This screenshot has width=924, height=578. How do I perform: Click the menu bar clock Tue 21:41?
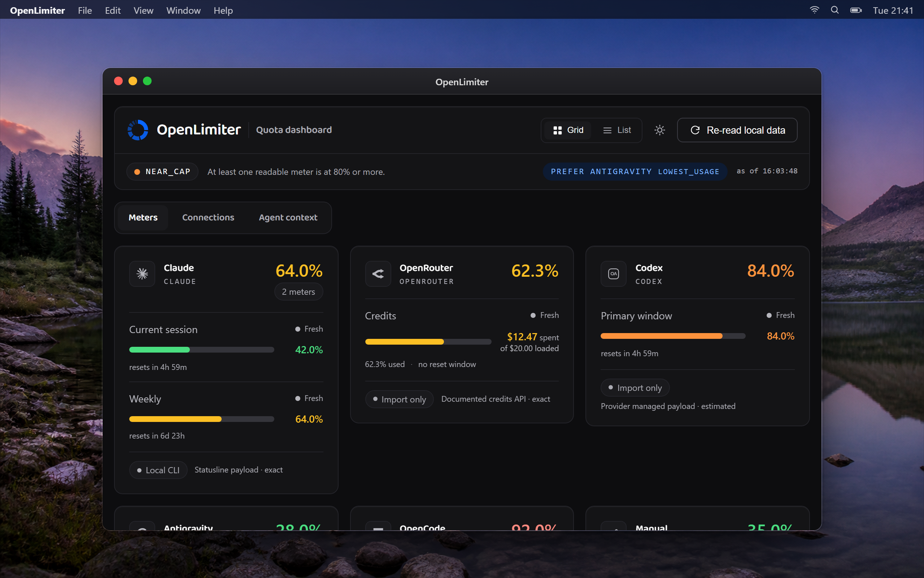click(893, 10)
